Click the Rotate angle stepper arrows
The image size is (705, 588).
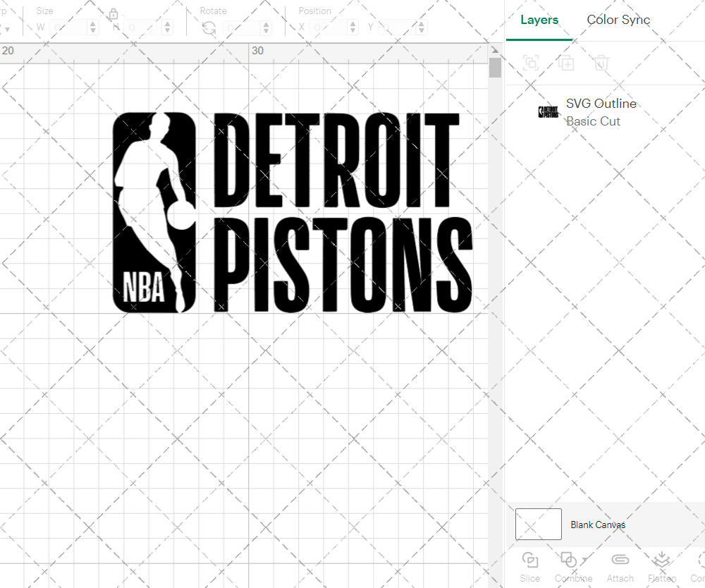point(265,27)
